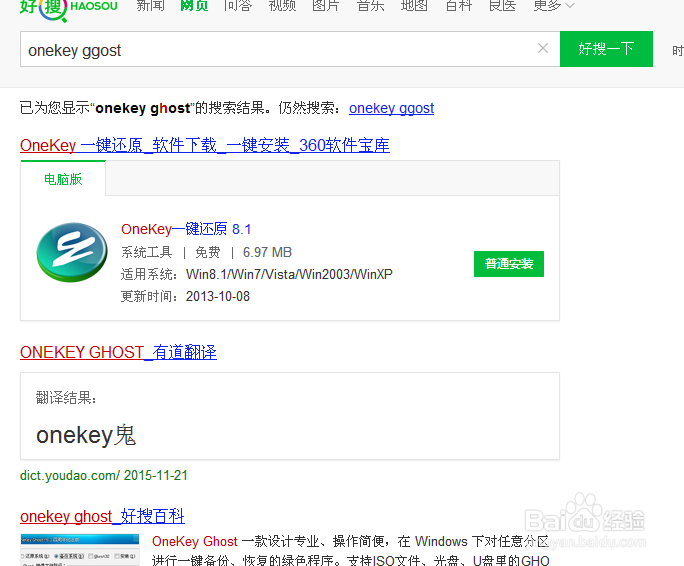Viewport: 684px width, 566px height.
Task: Open the 新闻 news tab
Action: point(150,6)
